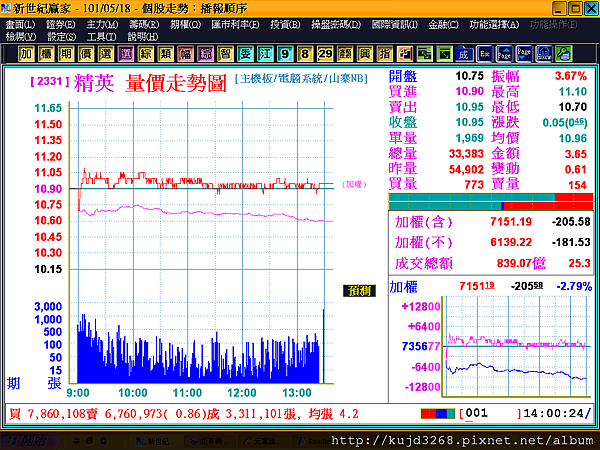Click the red-blue-teal color legend swatch
Image resolution: width=600 pixels, height=450 pixels.
pyautogui.click(x=438, y=414)
